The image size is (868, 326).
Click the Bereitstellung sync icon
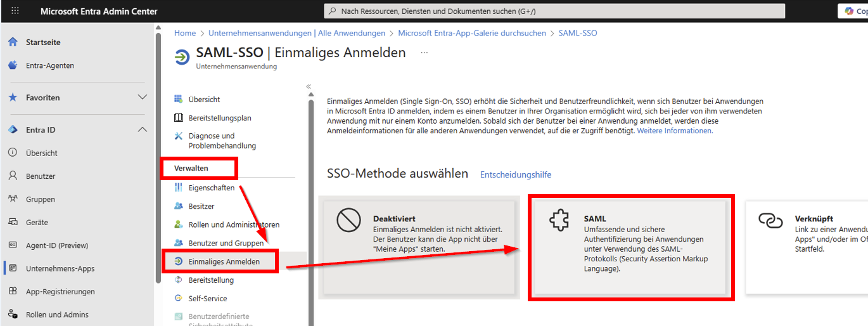[178, 280]
